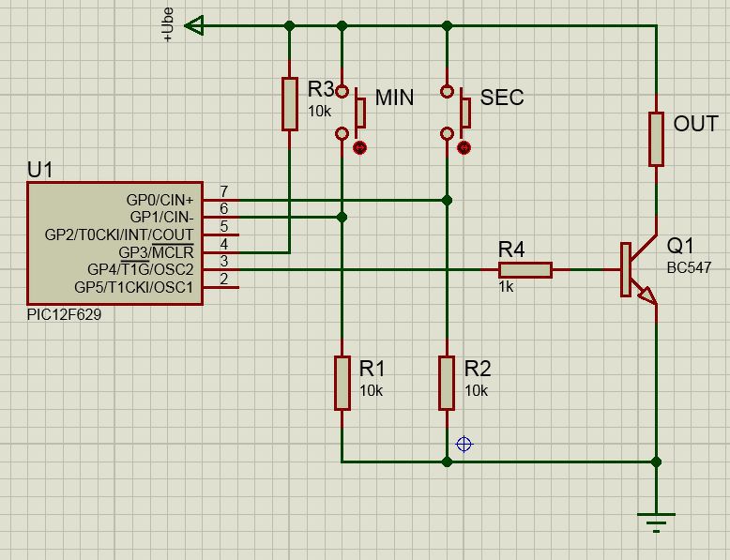
Task: Click the R3 pull-up resistor symbol
Action: pyautogui.click(x=290, y=104)
